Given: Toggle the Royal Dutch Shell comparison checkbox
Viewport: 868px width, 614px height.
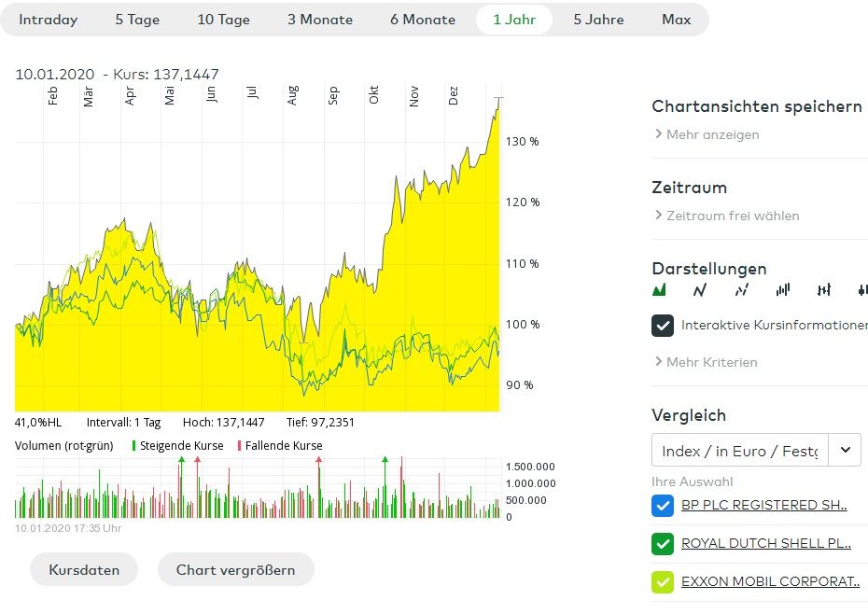Looking at the screenshot, I should point(663,543).
